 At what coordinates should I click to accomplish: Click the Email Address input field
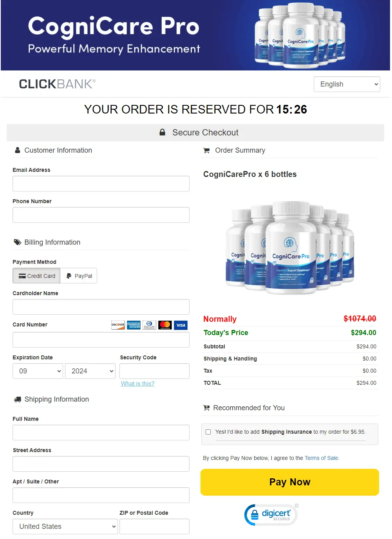click(101, 183)
